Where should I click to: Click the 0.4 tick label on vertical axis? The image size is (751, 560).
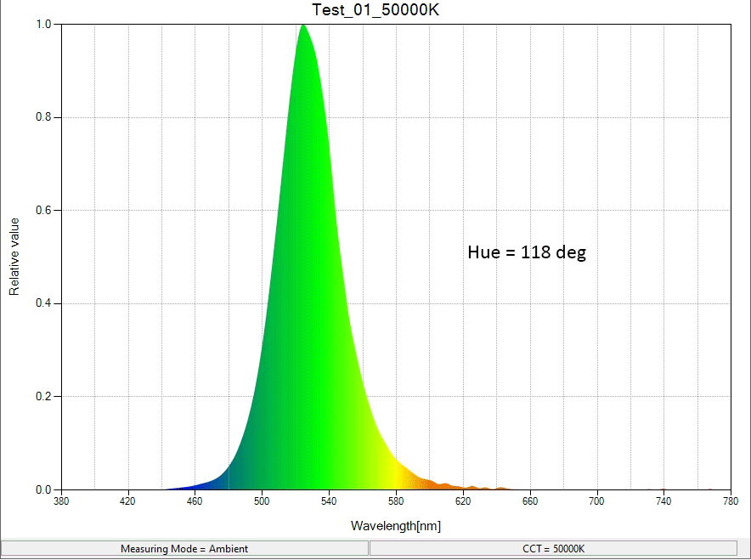(43, 303)
